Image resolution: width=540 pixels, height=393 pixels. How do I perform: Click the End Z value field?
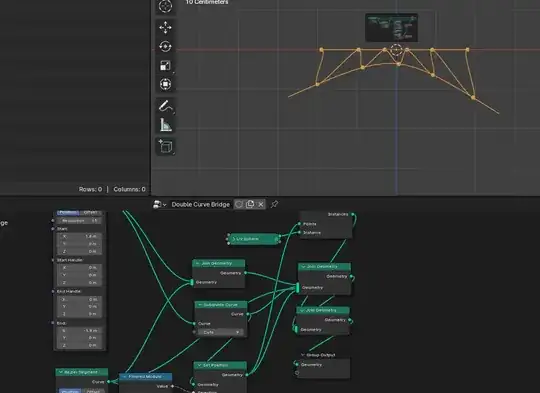[79, 345]
